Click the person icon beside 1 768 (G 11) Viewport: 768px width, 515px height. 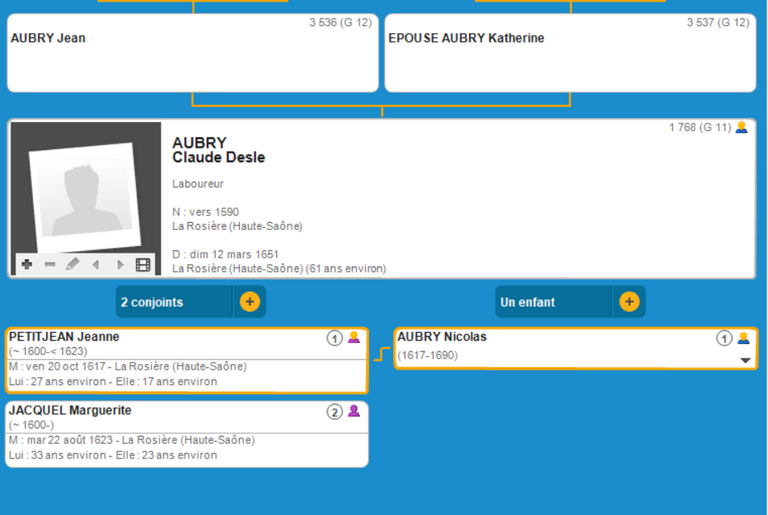[741, 128]
